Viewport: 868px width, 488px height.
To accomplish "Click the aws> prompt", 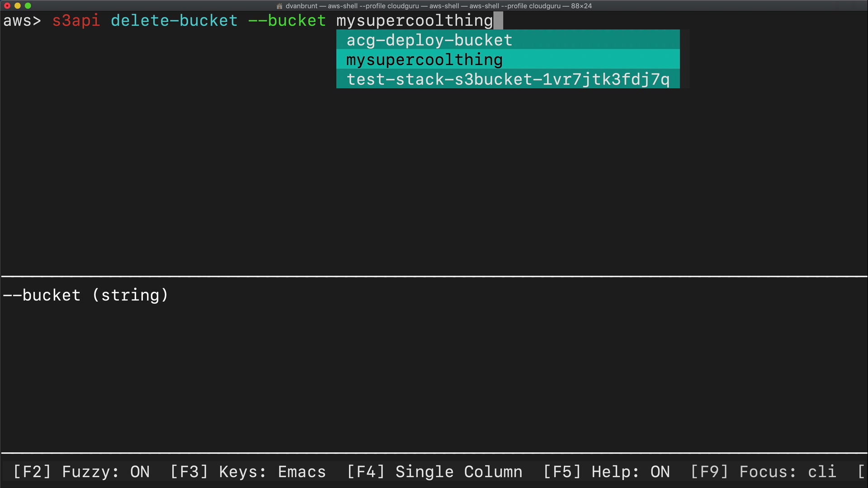I will click(22, 21).
